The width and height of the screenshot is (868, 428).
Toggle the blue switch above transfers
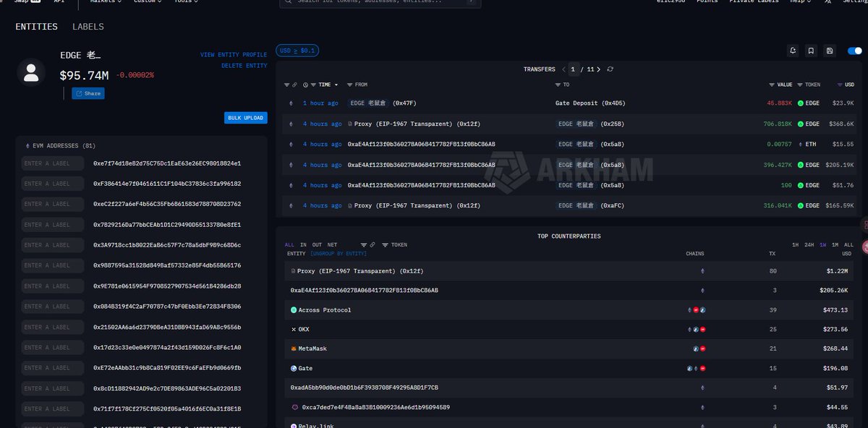854,51
